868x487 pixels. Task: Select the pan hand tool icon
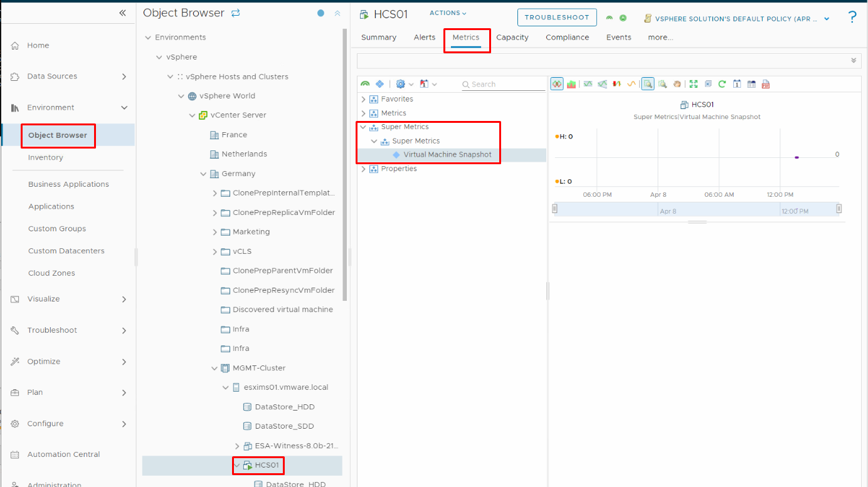pyautogui.click(x=677, y=84)
